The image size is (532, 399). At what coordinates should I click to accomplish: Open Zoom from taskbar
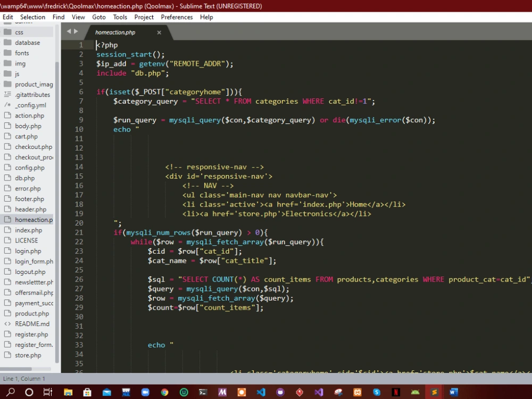145,392
